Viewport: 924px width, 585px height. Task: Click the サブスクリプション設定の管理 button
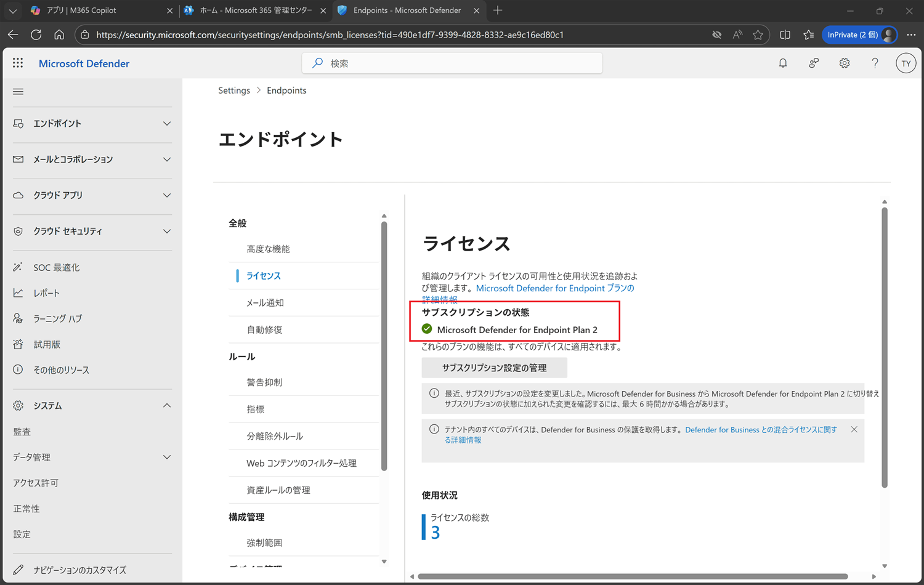pyautogui.click(x=494, y=368)
